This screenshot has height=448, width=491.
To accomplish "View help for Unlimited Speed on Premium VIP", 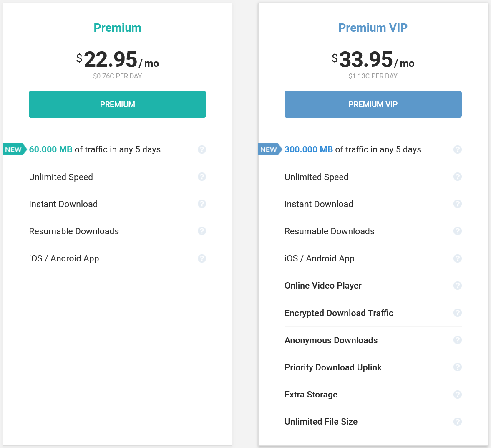I will [x=458, y=177].
